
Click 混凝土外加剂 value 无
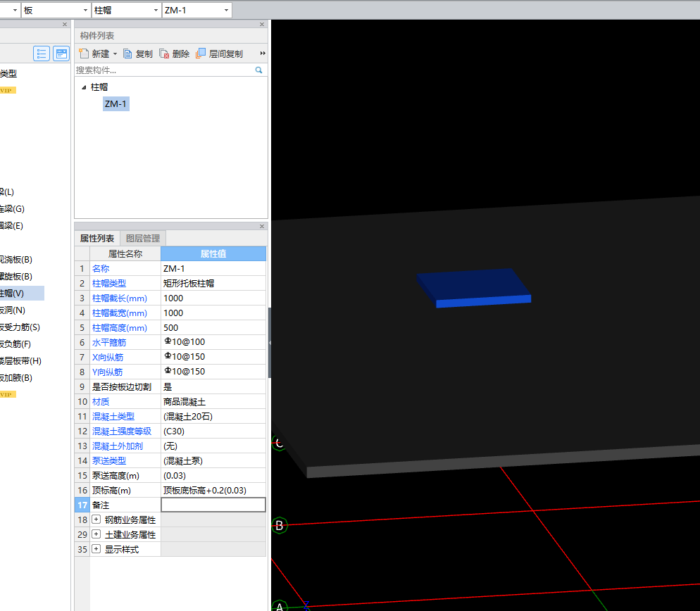tap(213, 446)
